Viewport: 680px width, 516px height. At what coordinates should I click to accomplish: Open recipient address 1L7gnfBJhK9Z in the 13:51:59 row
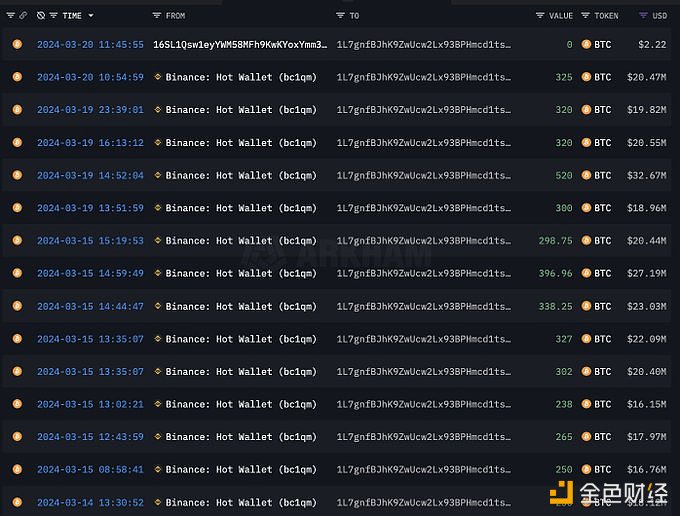(424, 208)
